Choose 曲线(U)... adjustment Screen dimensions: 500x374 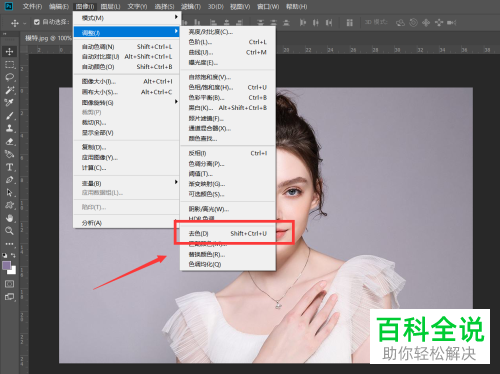pyautogui.click(x=228, y=52)
